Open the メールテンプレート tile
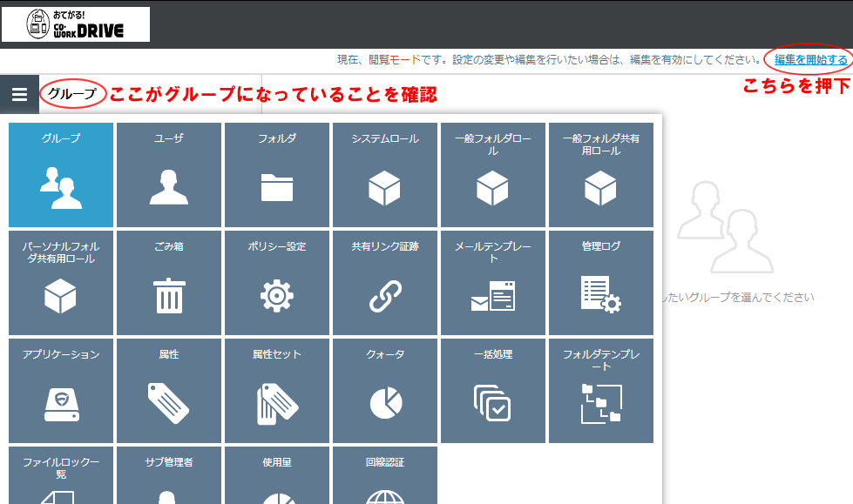The width and height of the screenshot is (853, 504). coord(493,283)
